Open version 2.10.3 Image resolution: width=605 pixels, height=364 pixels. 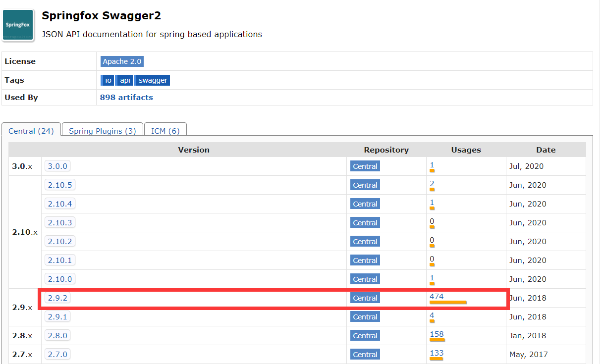60,223
